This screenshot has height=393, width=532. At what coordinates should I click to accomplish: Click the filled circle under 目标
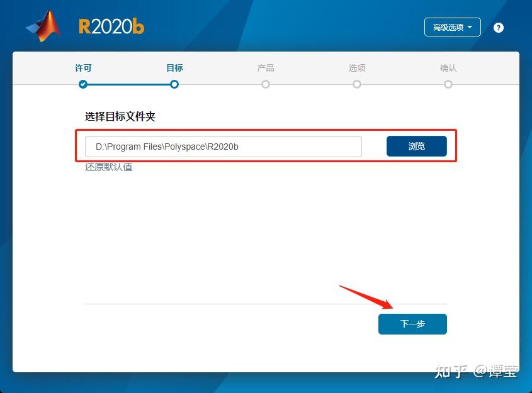tap(174, 84)
